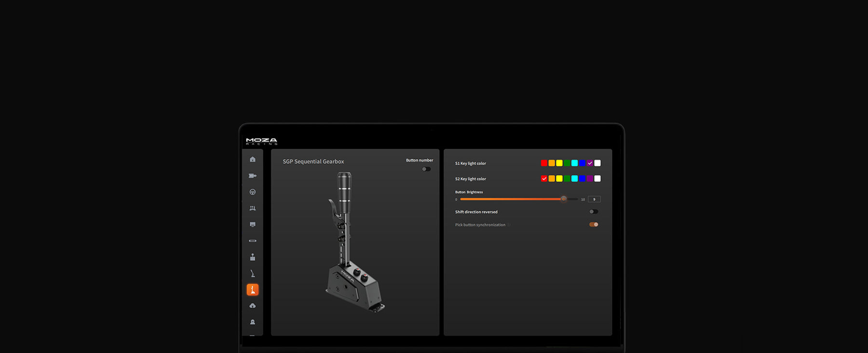Open the HGP shifter joystick icon

(x=252, y=257)
